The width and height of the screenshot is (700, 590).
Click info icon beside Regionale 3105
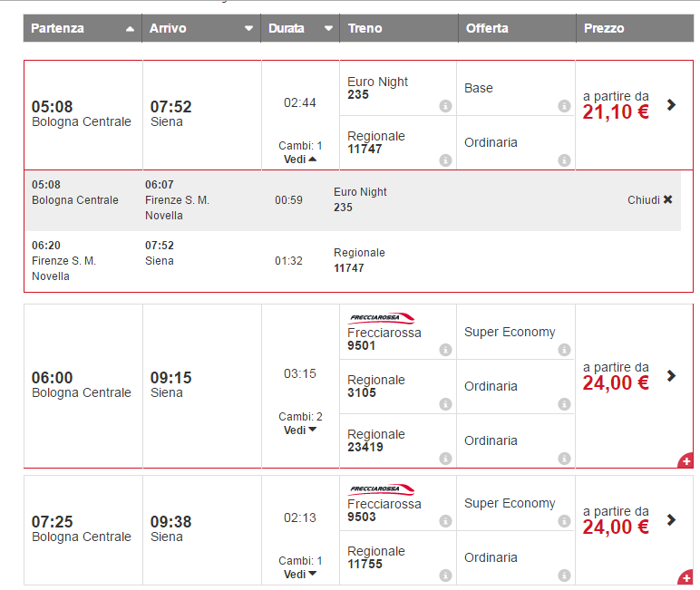coord(445,404)
